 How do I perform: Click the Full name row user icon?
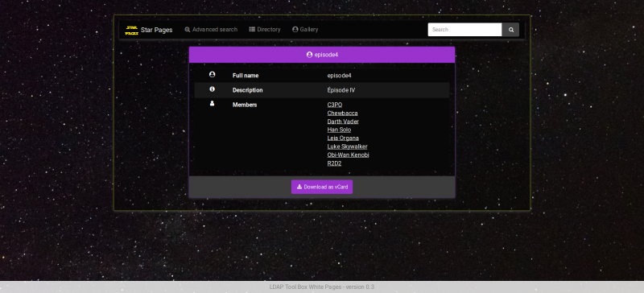tap(212, 75)
